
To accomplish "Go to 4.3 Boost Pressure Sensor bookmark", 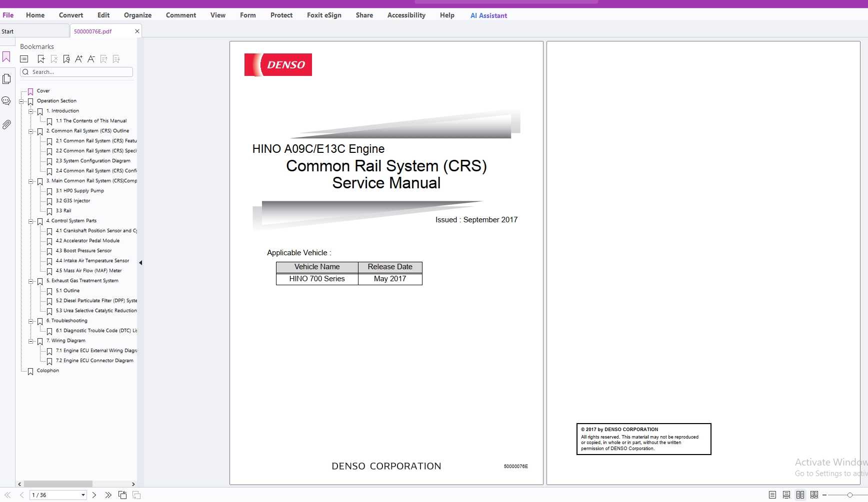I will click(x=83, y=251).
